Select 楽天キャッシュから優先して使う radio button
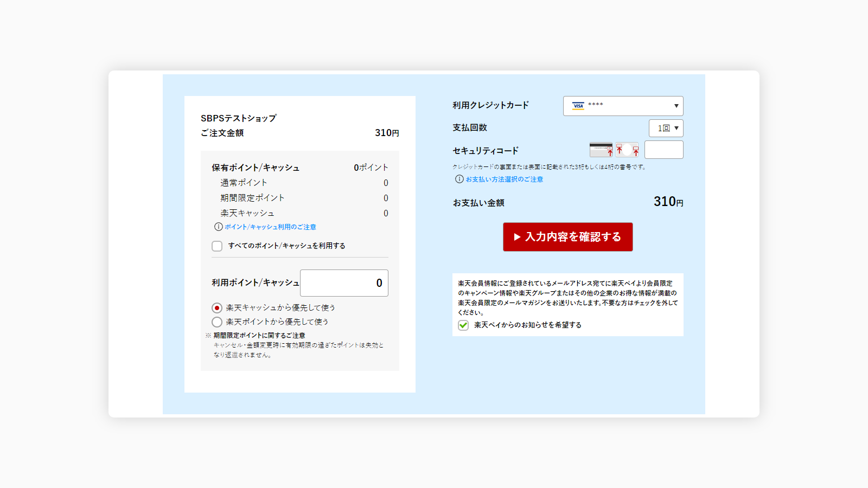Screen dimensions: 868x488 point(217,308)
